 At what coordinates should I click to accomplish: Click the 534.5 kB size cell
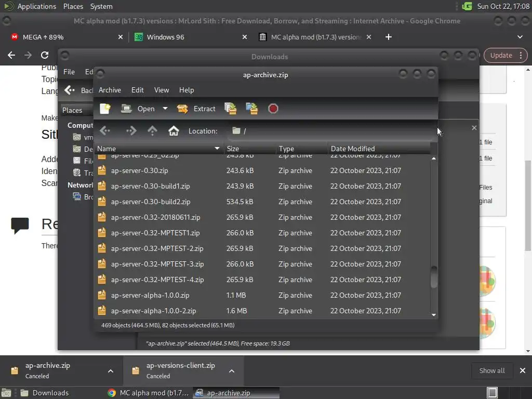[240, 202]
